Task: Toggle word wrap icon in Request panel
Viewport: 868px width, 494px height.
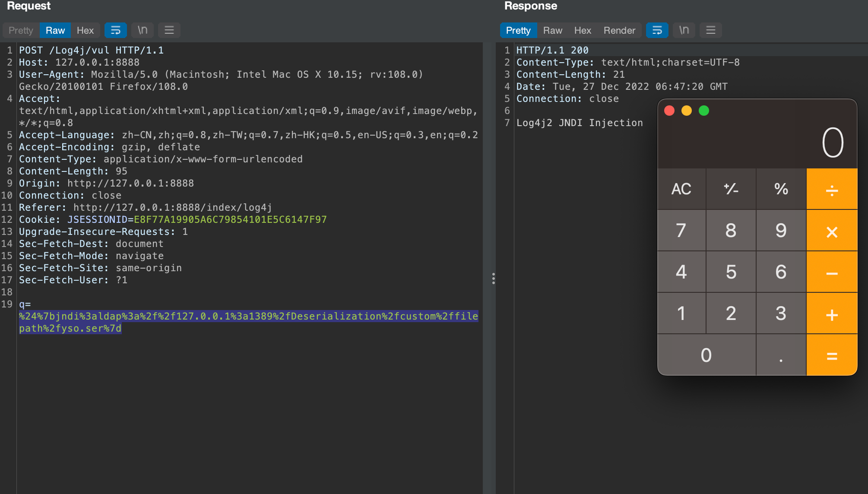Action: pyautogui.click(x=115, y=30)
